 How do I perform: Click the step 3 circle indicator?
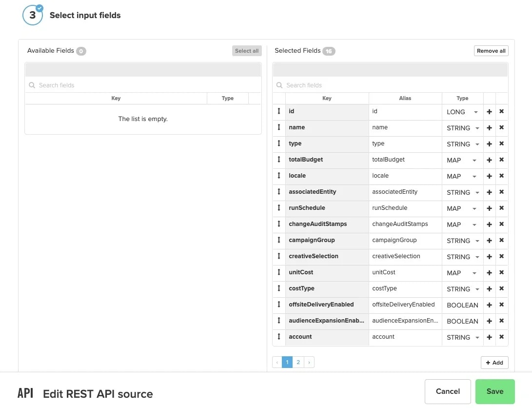pos(32,15)
